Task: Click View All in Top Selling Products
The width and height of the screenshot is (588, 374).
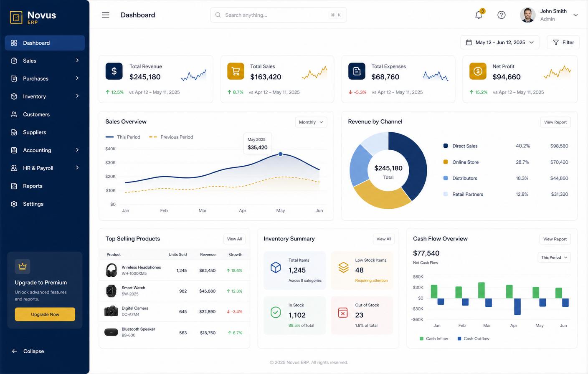Action: 234,239
